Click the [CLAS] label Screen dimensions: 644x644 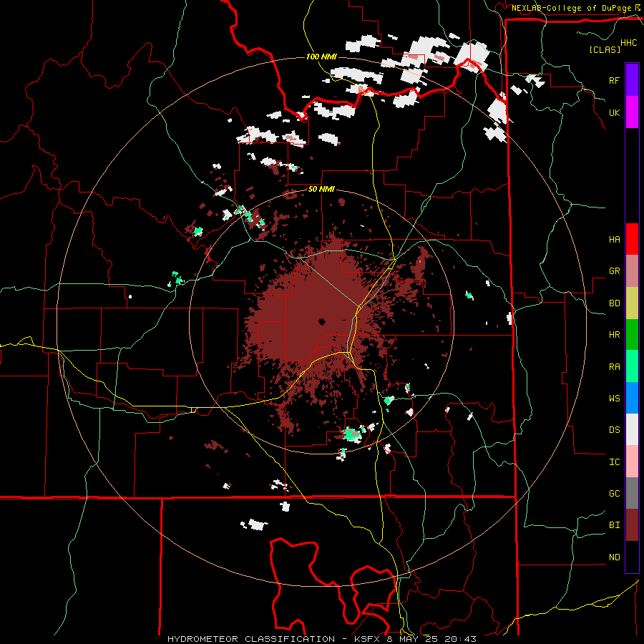click(605, 49)
